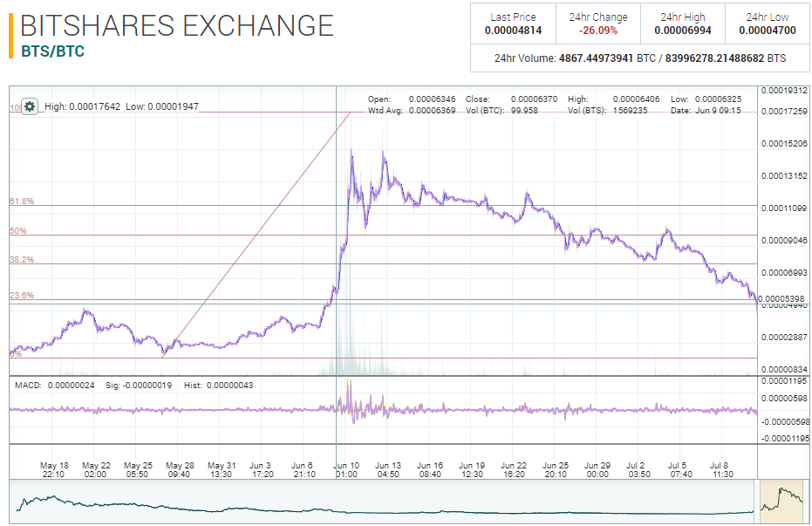The width and height of the screenshot is (812, 526).
Task: Click the Vol (BTC) value 99.958
Action: click(x=524, y=110)
